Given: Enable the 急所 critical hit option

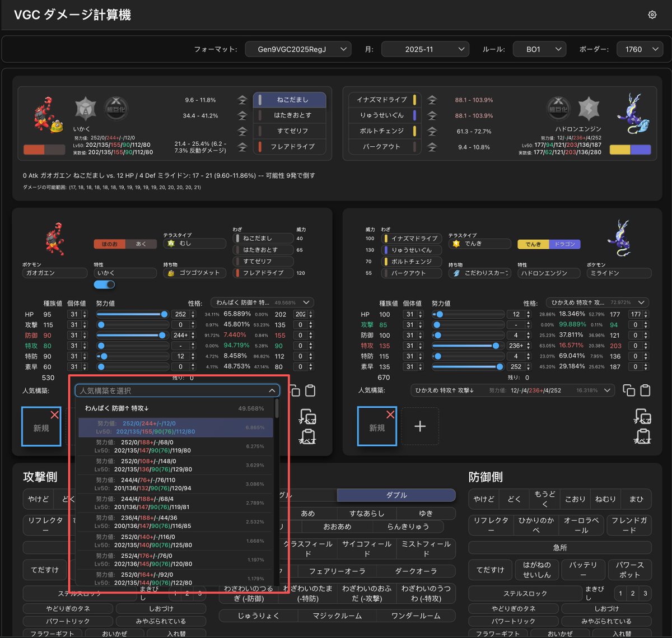Looking at the screenshot, I should point(560,547).
